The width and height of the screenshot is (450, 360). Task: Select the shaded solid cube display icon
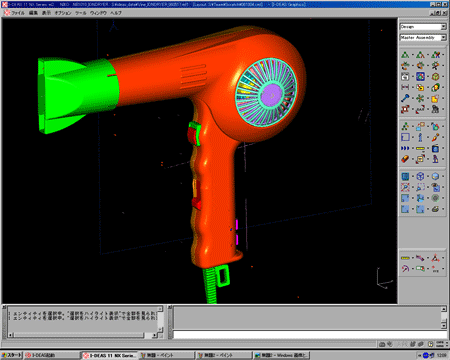(x=435, y=176)
